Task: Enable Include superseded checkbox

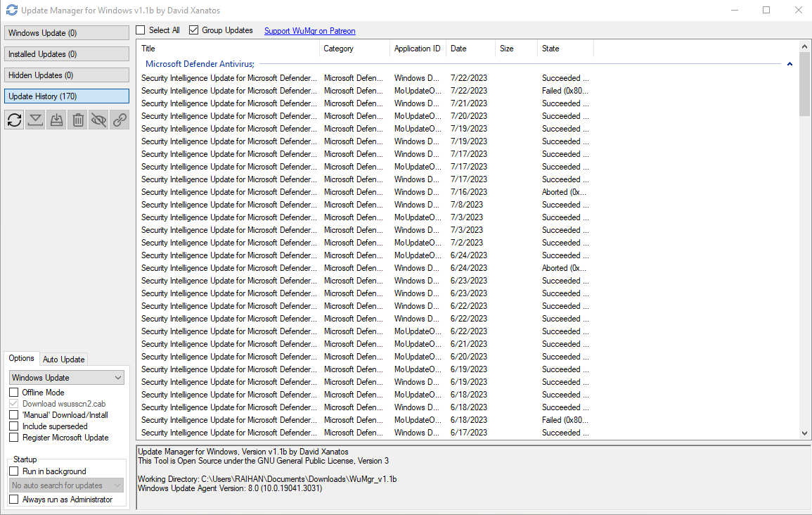Action: [x=14, y=426]
